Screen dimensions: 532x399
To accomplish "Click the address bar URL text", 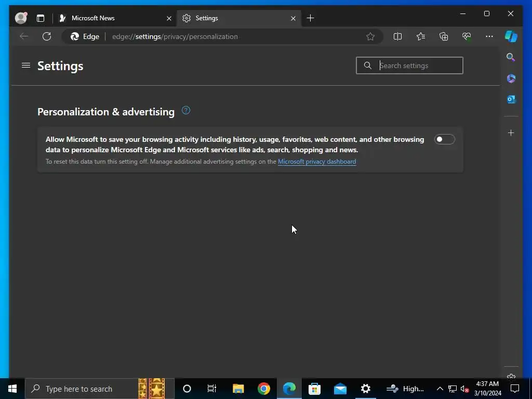I will point(175,37).
